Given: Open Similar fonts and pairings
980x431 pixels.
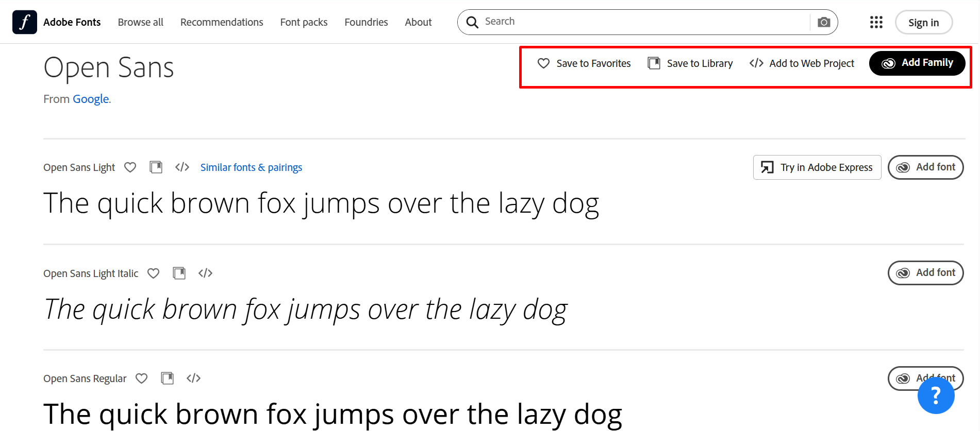Looking at the screenshot, I should pyautogui.click(x=251, y=167).
